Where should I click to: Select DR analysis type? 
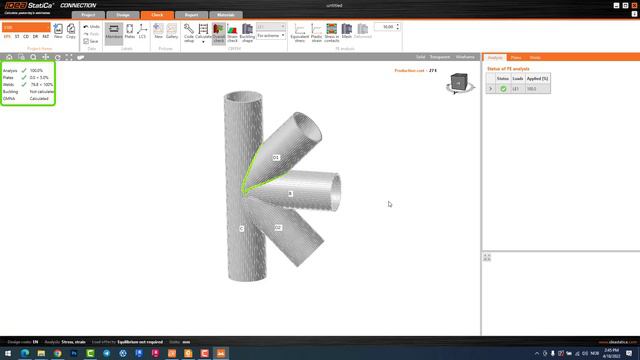35,36
